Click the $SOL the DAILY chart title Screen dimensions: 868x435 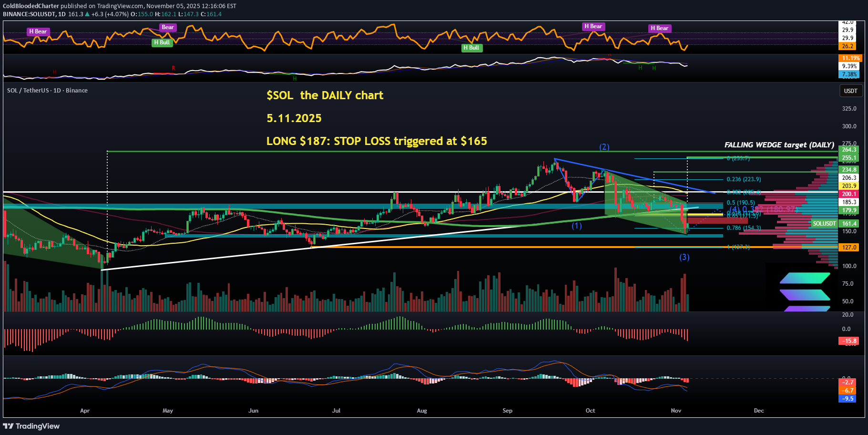[325, 95]
